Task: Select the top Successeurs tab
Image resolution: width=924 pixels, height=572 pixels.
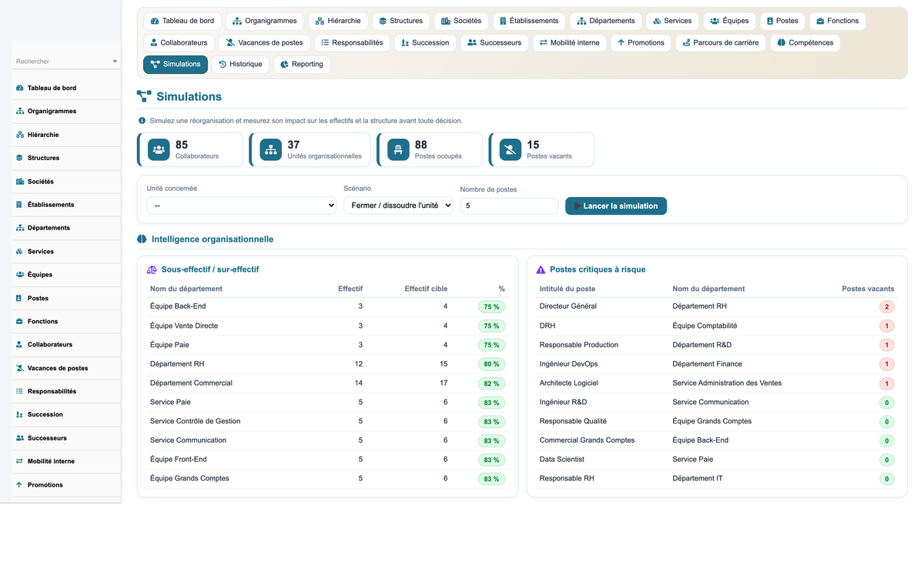Action: point(494,43)
